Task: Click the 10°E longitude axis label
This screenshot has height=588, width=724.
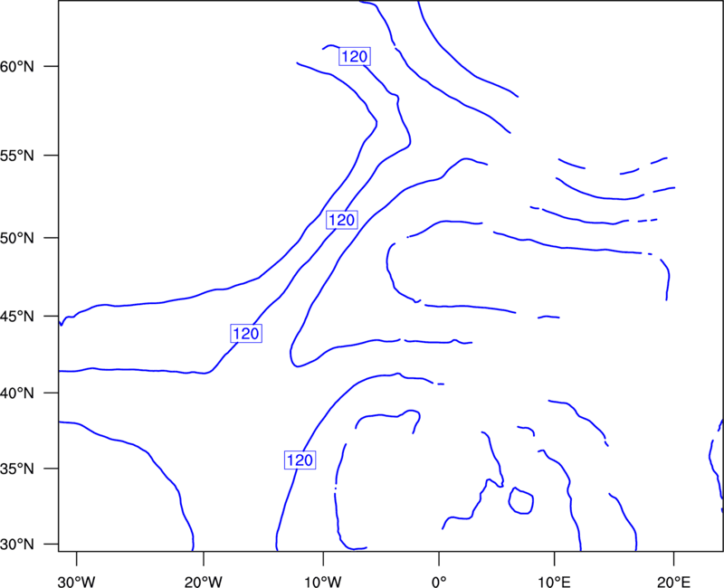Action: [554, 582]
